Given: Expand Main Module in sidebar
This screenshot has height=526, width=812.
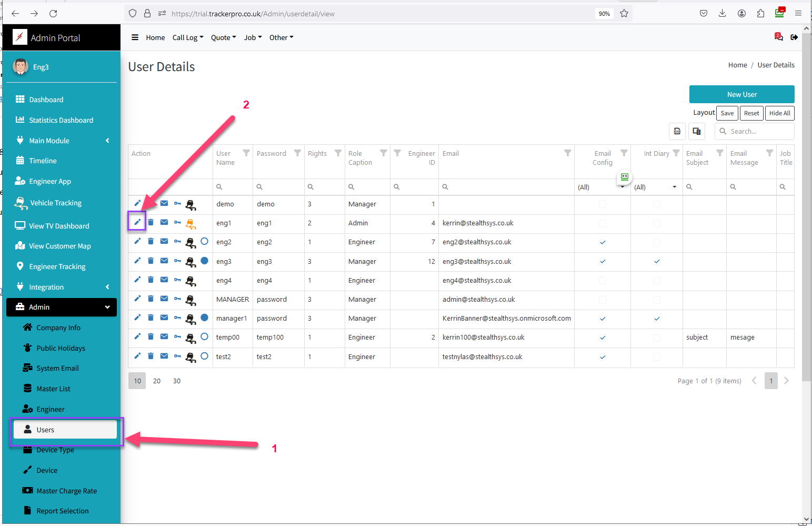Looking at the screenshot, I should (62, 141).
